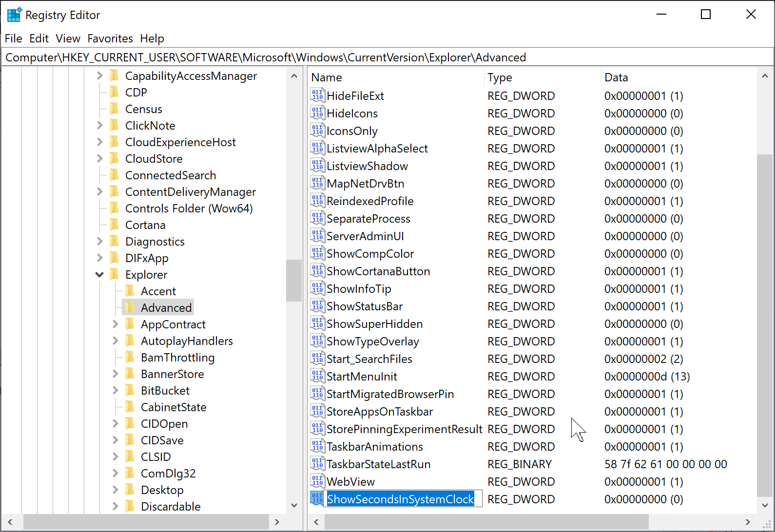
Task: Collapse the Explorer tree node
Action: (x=99, y=274)
